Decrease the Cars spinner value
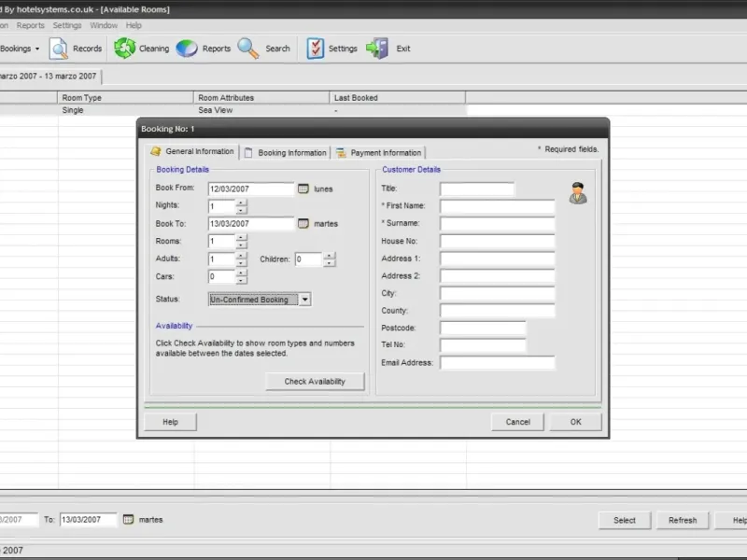This screenshot has height=560, width=747. (241, 280)
